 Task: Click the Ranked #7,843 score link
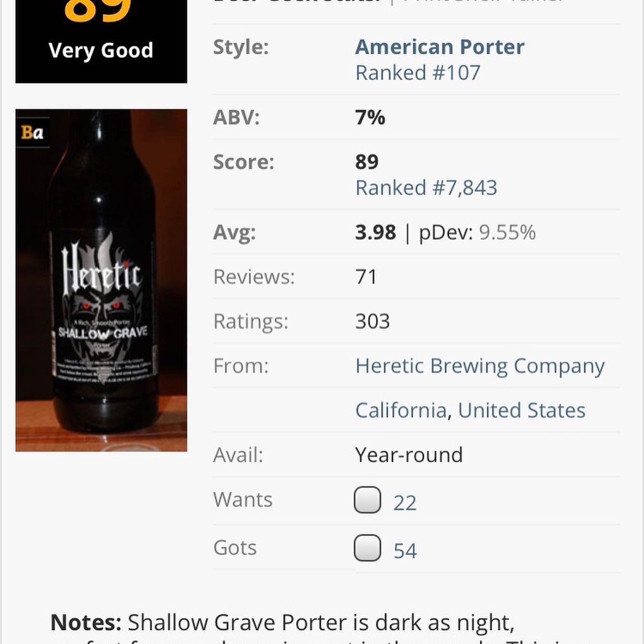(x=426, y=188)
